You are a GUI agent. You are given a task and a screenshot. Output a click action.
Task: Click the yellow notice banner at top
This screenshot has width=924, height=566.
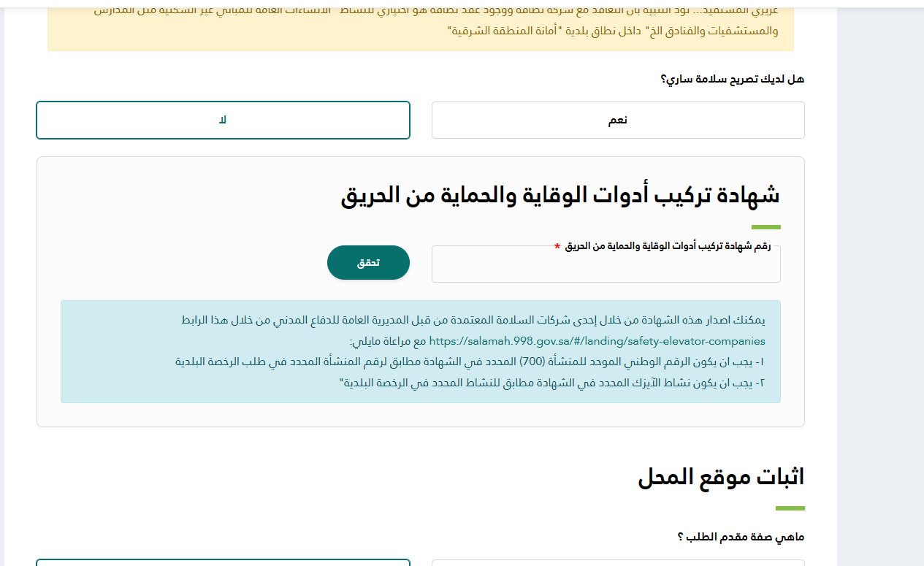coord(420,26)
